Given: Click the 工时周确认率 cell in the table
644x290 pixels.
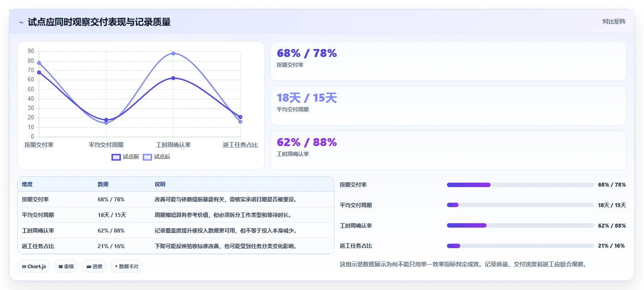Looking at the screenshot, I should 38,231.
